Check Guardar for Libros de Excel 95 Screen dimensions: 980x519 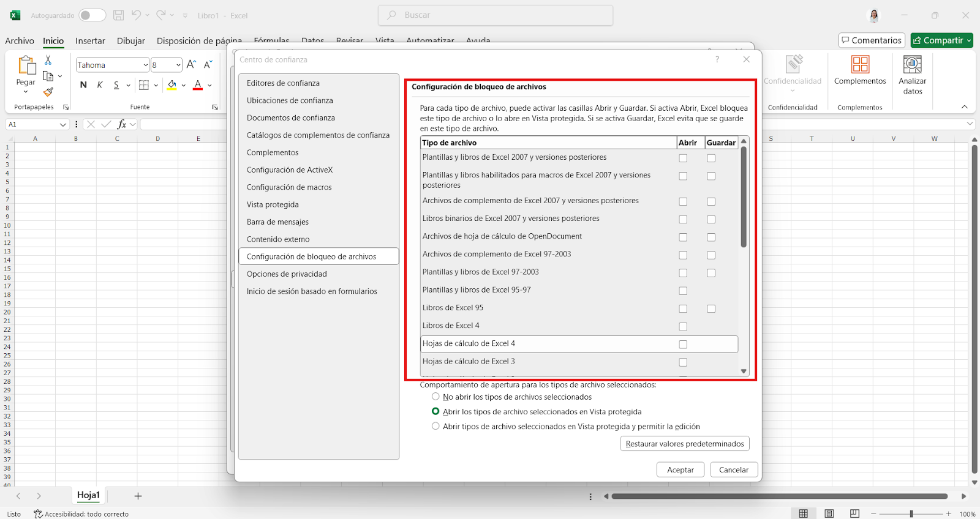(711, 309)
